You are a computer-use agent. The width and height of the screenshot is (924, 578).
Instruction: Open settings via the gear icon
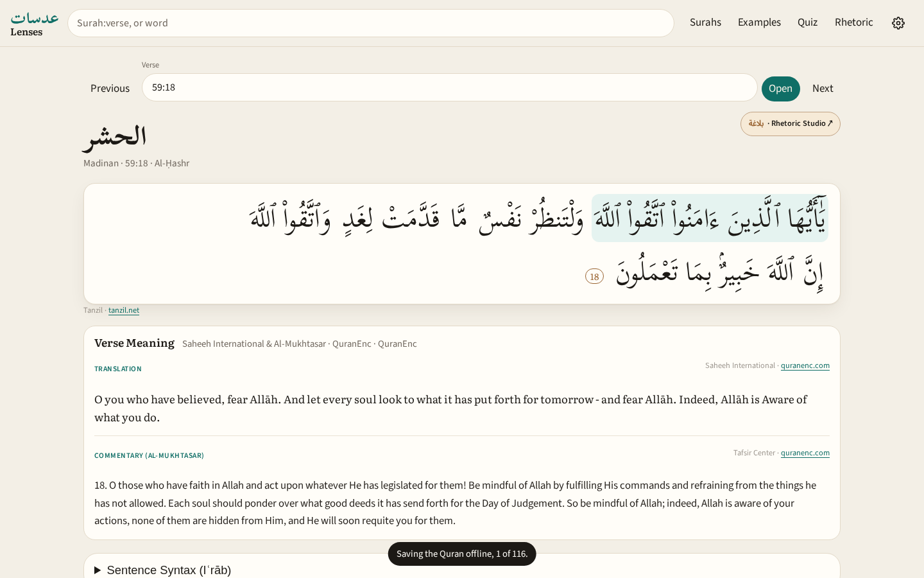[898, 23]
